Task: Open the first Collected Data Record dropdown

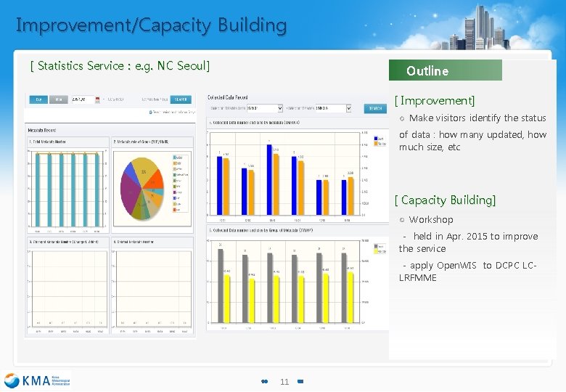Action: pyautogui.click(x=265, y=108)
